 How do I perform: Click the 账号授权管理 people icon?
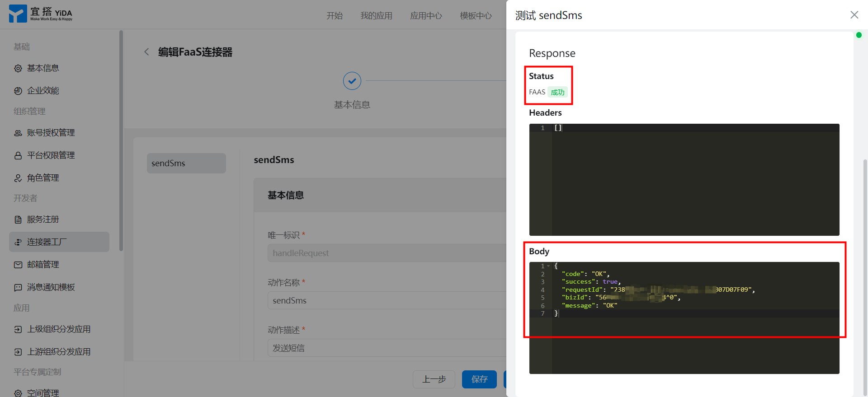click(x=18, y=133)
